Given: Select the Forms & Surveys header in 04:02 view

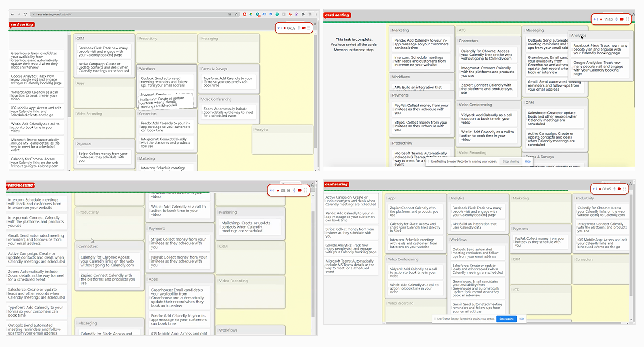Looking at the screenshot, I should tap(229, 69).
